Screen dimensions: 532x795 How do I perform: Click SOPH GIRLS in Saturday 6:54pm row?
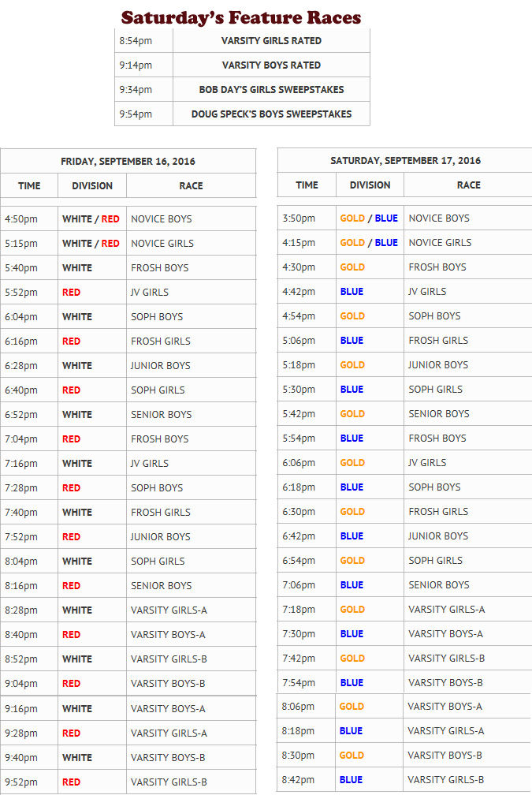(435, 560)
